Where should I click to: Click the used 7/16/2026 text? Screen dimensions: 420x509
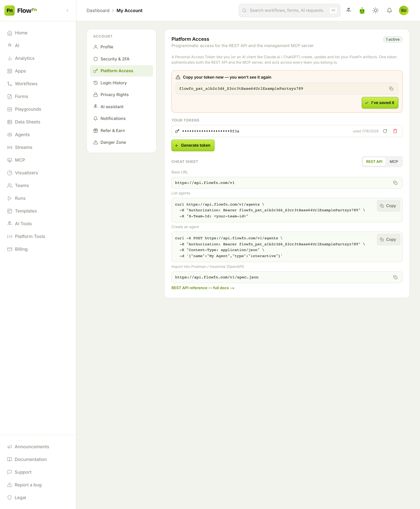[x=366, y=131]
